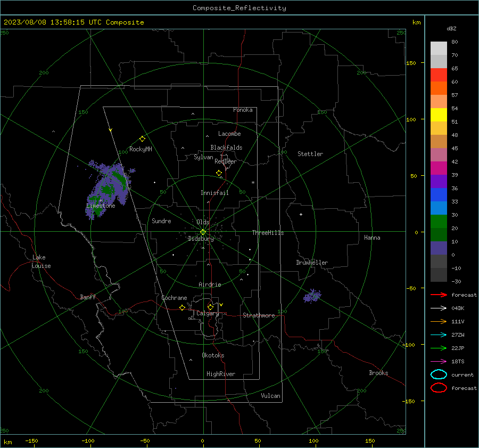
Task: Click the Sundre town label
Action: click(161, 221)
